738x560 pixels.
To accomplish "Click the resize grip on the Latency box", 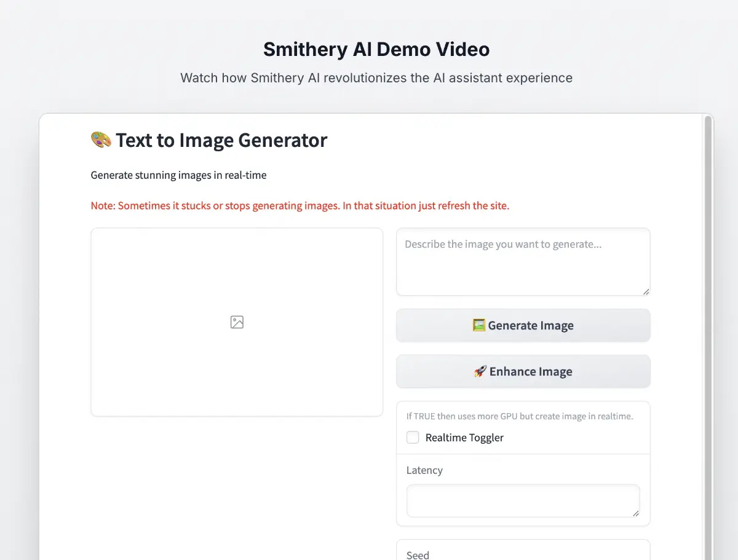I will click(x=635, y=513).
